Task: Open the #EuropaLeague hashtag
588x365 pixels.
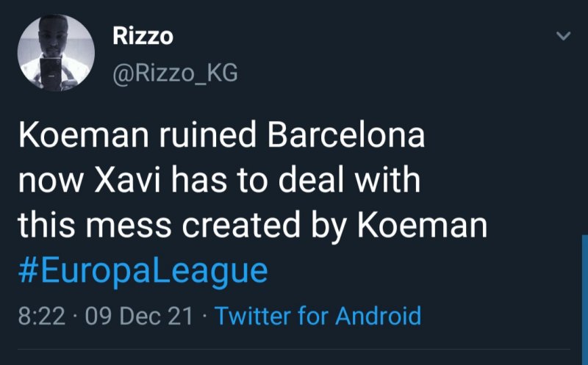Action: pos(142,271)
